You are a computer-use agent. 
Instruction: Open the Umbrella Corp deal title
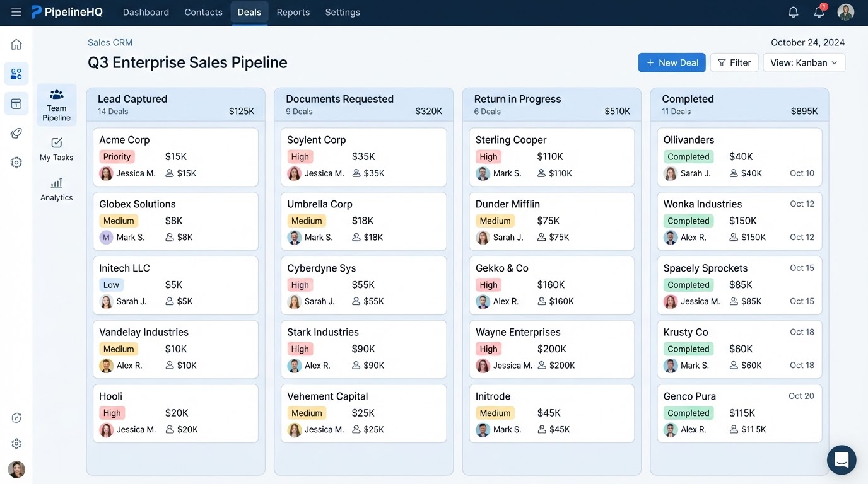coord(320,204)
